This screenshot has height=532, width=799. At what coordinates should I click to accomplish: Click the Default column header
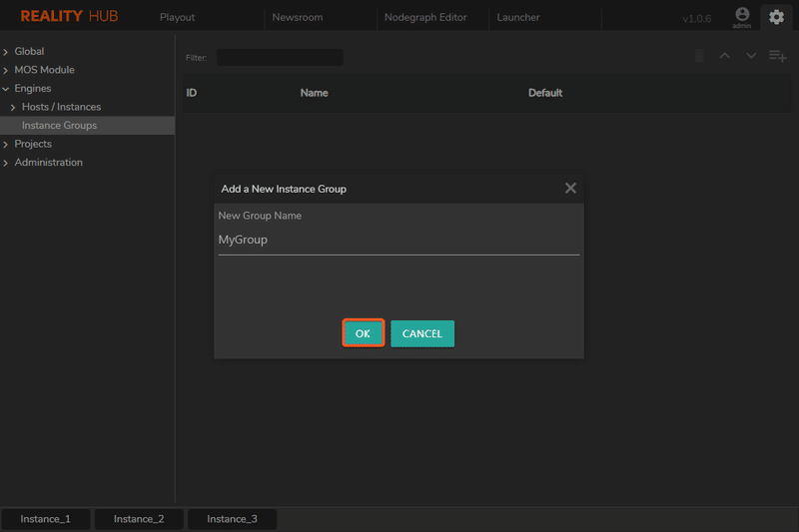[545, 93]
